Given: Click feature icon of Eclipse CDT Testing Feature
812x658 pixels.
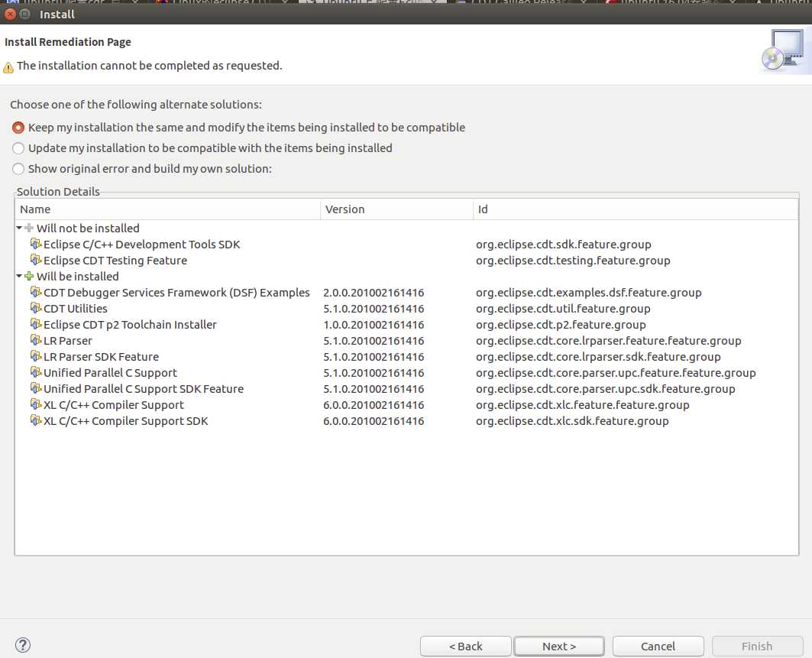Looking at the screenshot, I should pos(36,260).
